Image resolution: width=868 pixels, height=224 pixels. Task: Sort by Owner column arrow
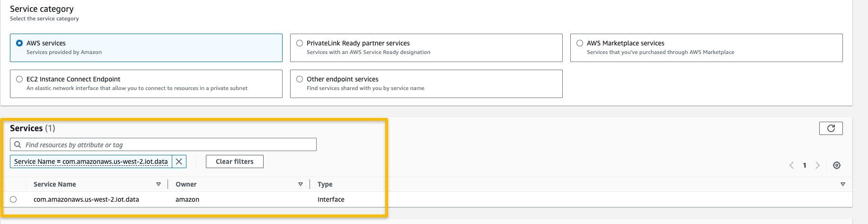point(300,184)
